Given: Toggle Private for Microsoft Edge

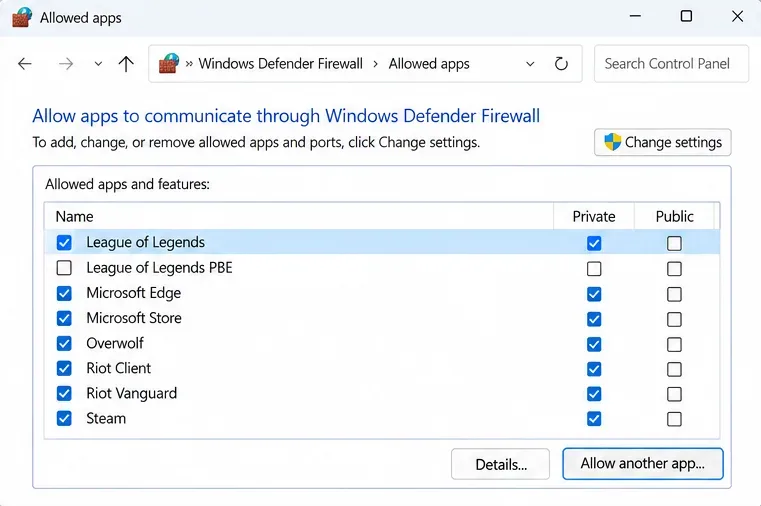Looking at the screenshot, I should click(x=594, y=294).
